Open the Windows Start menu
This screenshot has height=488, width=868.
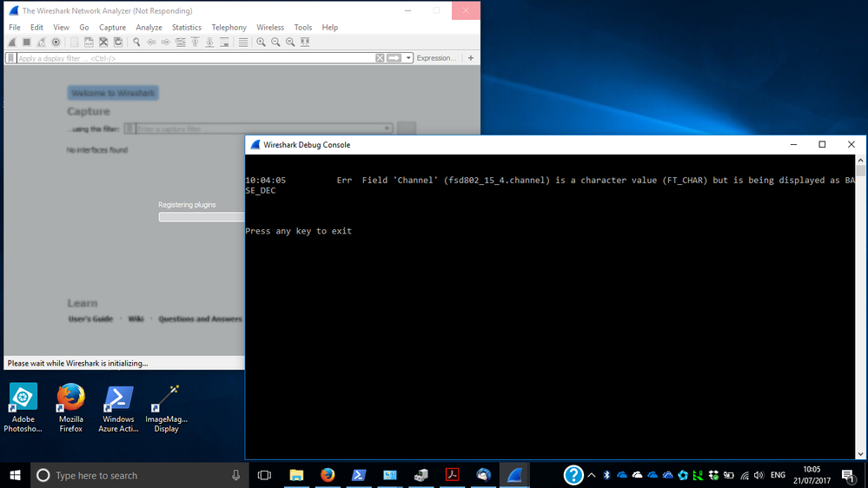pyautogui.click(x=15, y=475)
